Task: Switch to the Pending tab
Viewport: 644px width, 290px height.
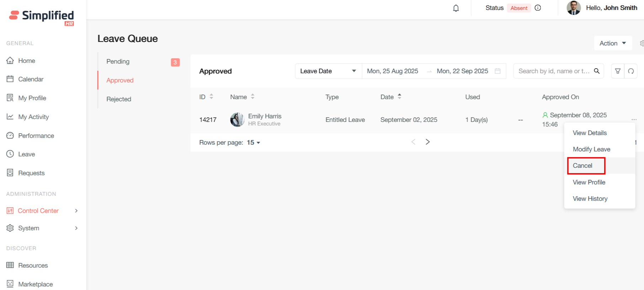Action: click(x=118, y=61)
